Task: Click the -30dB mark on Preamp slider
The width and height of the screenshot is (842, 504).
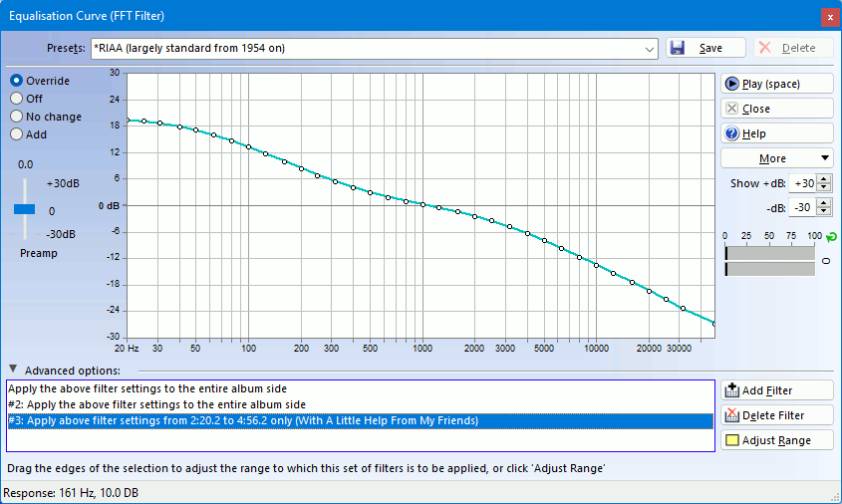Action: (61, 234)
